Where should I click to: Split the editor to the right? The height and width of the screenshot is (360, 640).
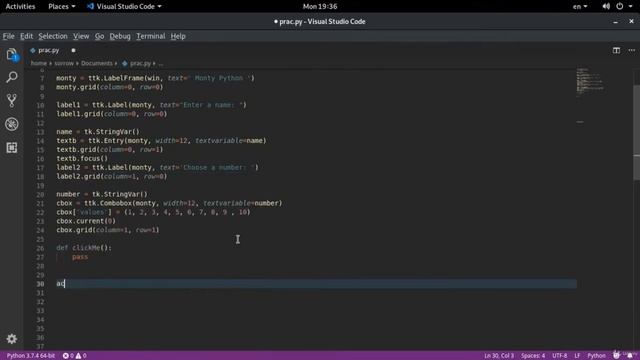616,50
